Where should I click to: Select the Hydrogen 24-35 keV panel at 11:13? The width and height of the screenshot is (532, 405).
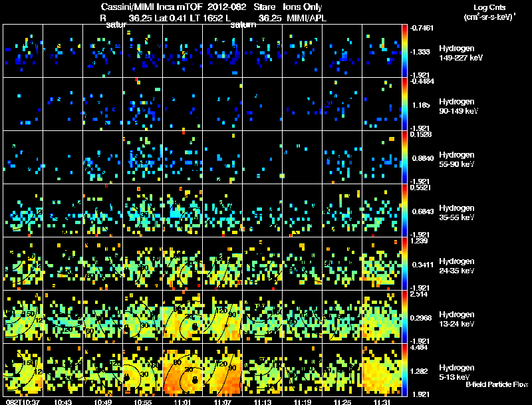(262, 263)
